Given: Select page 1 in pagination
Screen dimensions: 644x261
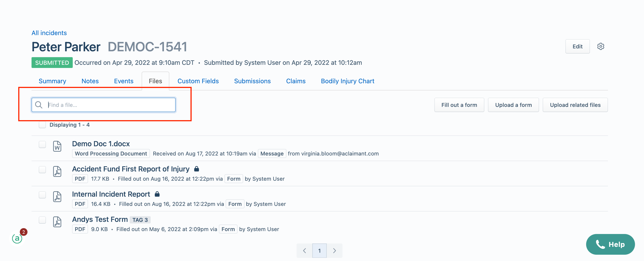Looking at the screenshot, I should [x=320, y=250].
